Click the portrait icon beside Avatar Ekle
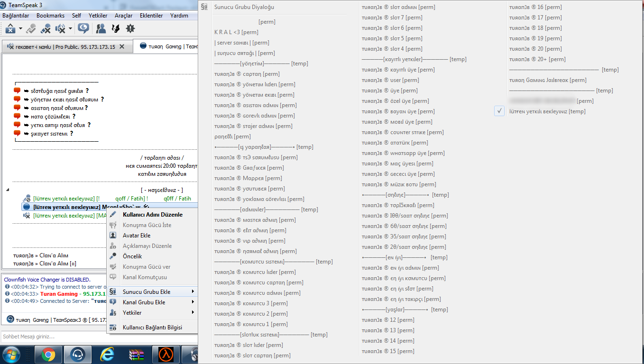The image size is (644, 364). click(113, 236)
